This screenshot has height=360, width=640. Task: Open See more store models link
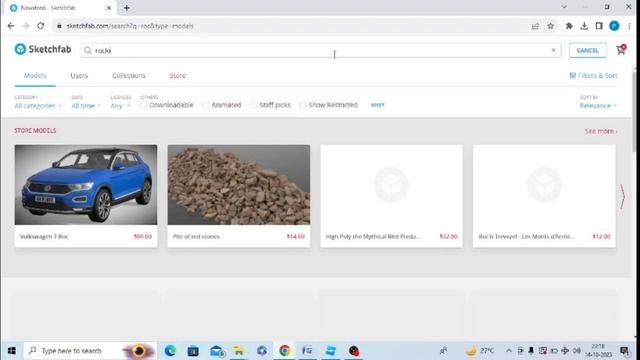coord(601,131)
